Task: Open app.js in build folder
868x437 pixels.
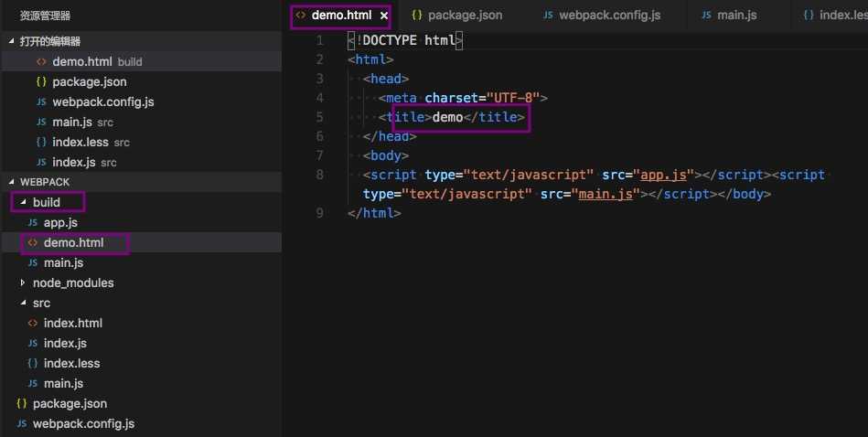Action: point(141,222)
